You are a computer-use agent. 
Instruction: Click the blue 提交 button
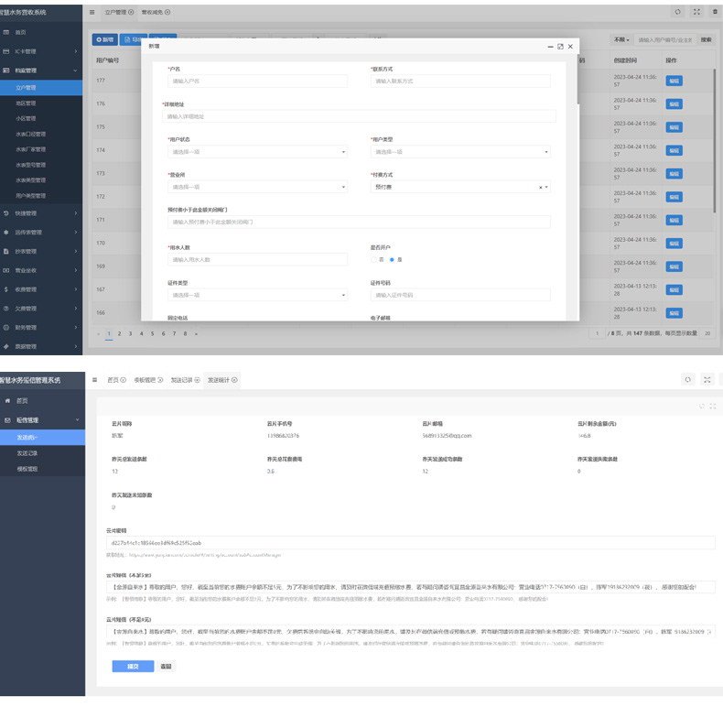133,667
